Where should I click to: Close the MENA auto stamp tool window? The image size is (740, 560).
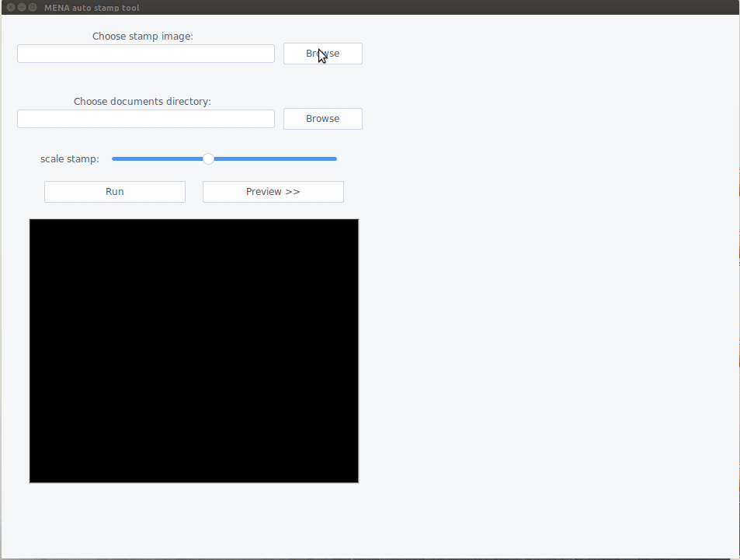(x=11, y=7)
